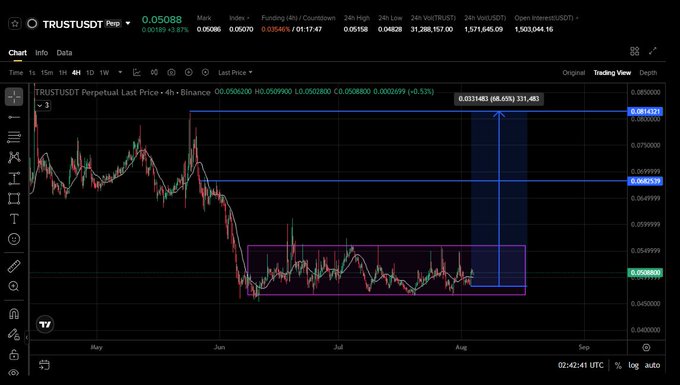Switch to the Data tab
680x385 pixels.
64,52
